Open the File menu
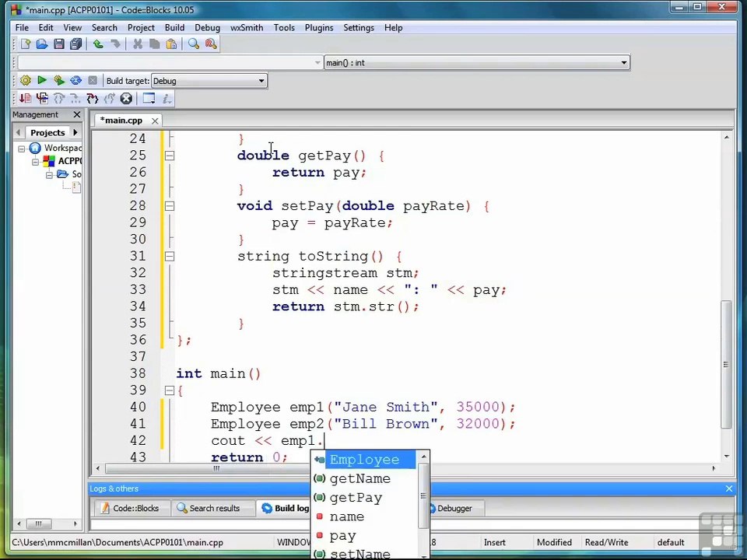 22,28
